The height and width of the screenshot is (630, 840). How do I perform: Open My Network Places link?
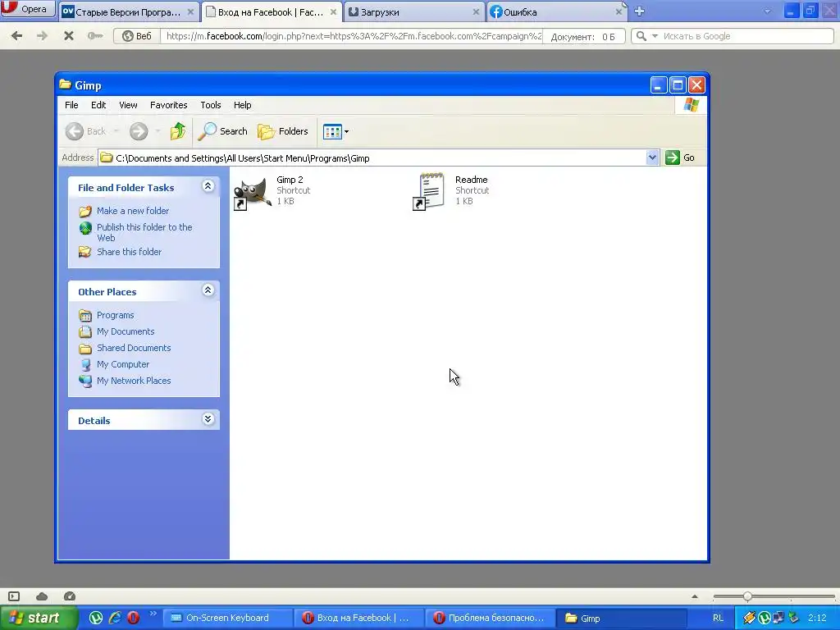tap(134, 381)
